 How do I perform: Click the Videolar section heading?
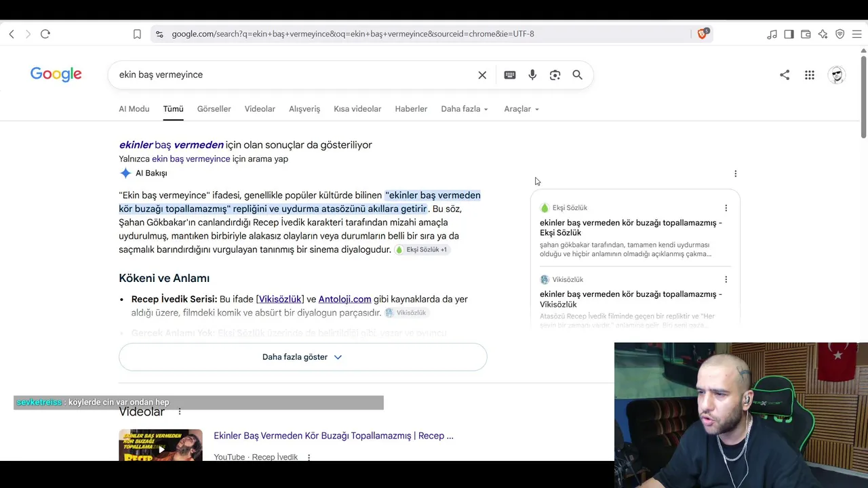point(142,412)
